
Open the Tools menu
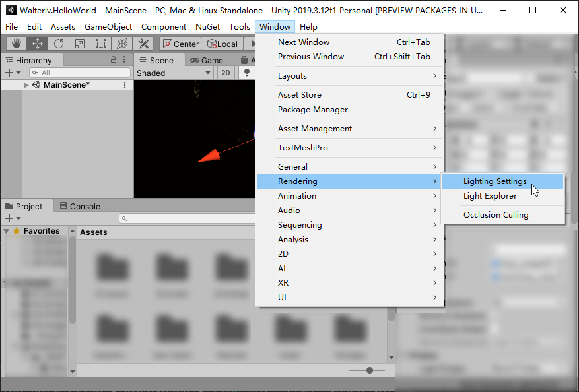click(x=239, y=27)
